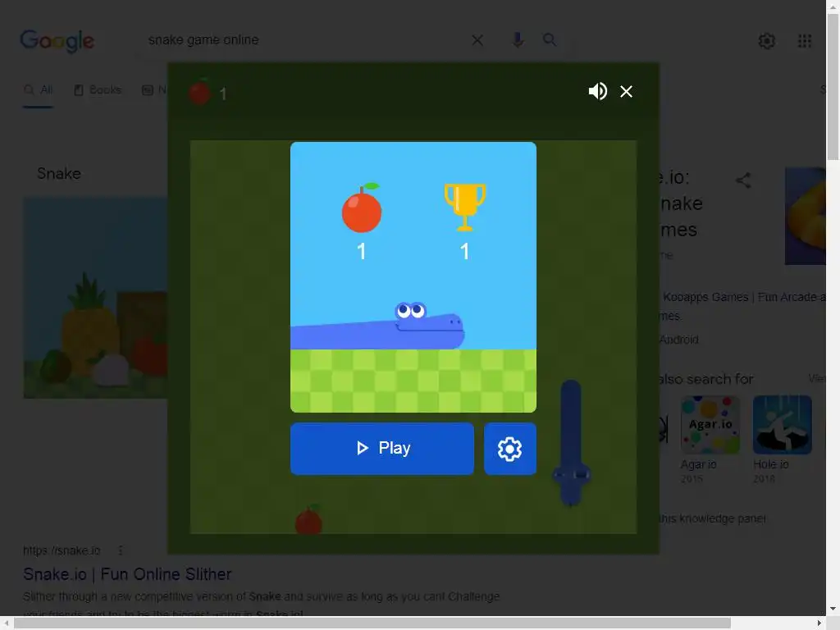Click the scroll left arrow

tap(6, 623)
